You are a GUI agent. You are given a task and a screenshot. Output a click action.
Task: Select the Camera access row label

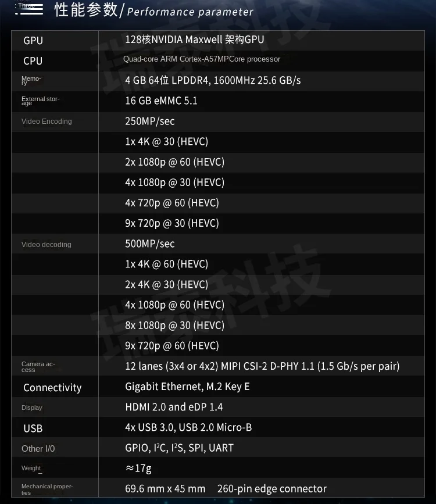tap(38, 367)
